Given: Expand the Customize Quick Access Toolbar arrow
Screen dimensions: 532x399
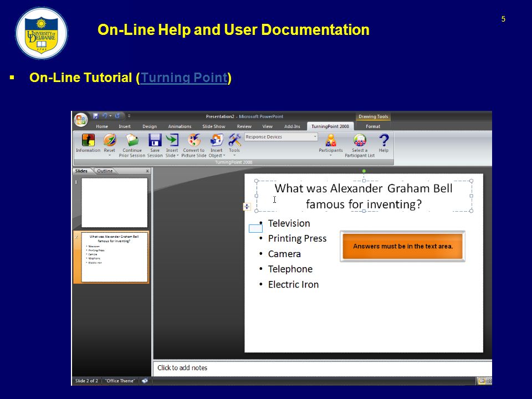Looking at the screenshot, I should point(129,116).
